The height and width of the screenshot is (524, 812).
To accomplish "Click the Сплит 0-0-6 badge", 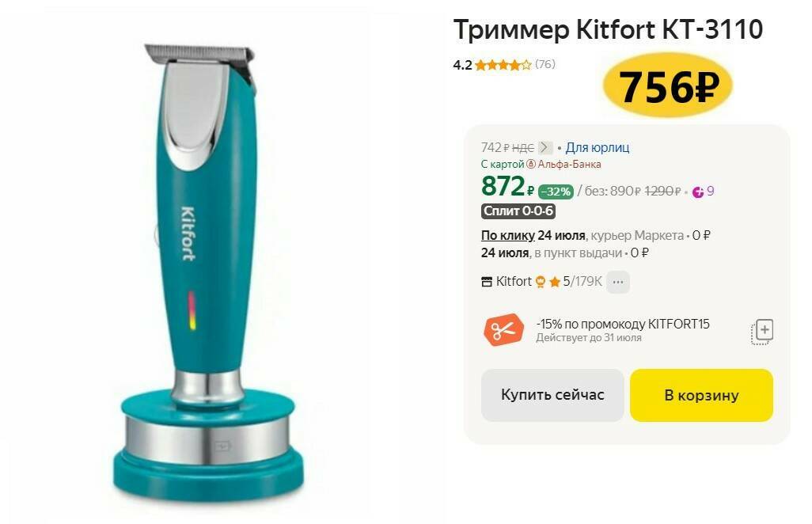I will click(518, 211).
